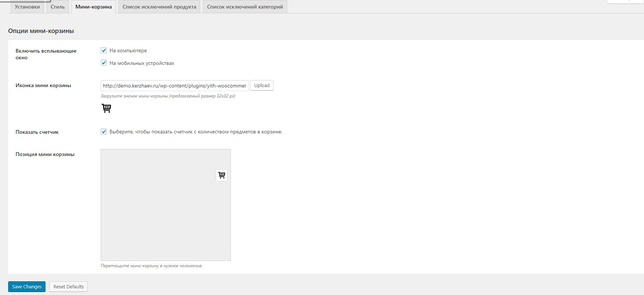Screen dimensions: 644x295
Task: Click the uploaded cart icon preview image
Action: (106, 108)
